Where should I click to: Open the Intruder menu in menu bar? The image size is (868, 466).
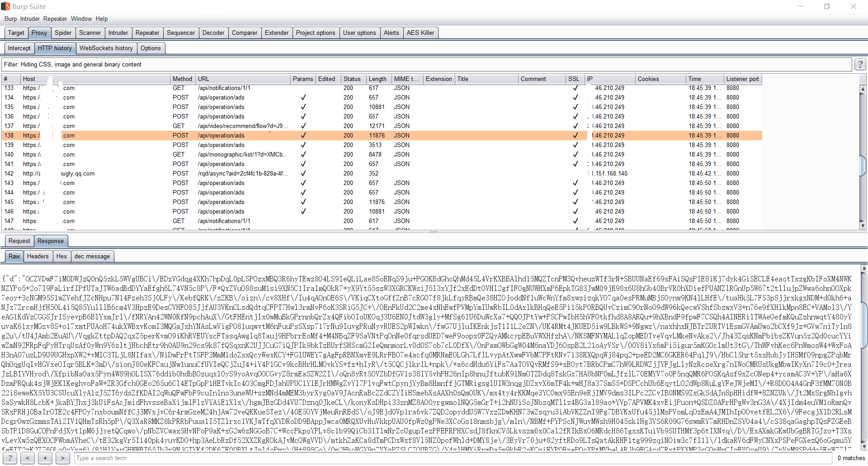tap(30, 19)
